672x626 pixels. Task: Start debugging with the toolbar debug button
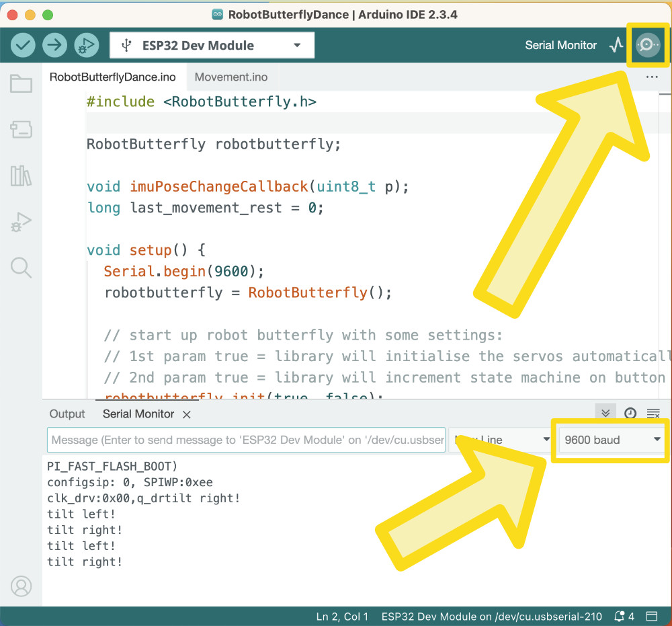[x=87, y=45]
